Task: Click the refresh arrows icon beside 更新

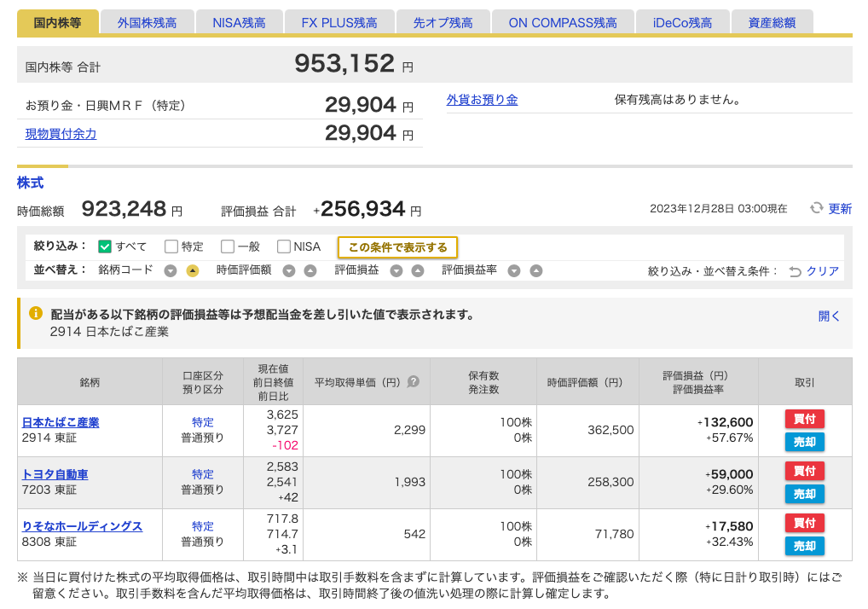Action: [x=817, y=208]
